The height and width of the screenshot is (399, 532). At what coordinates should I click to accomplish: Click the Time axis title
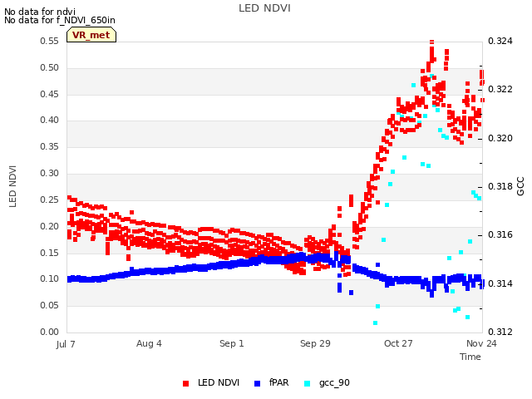pos(470,357)
